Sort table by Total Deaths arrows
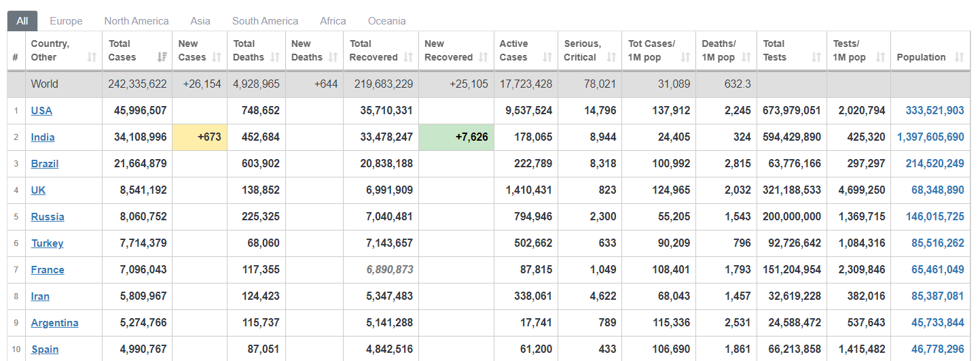The image size is (980, 361). (275, 58)
